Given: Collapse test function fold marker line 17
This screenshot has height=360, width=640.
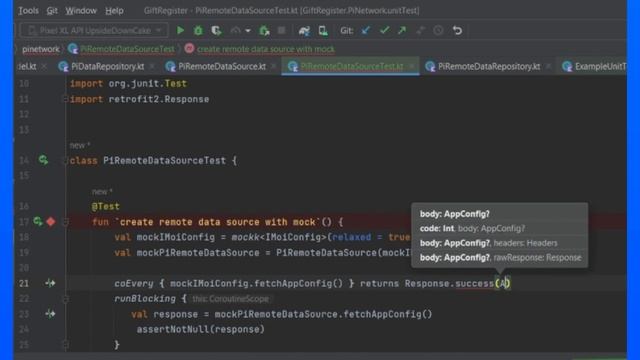Looking at the screenshot, I should point(65,222).
